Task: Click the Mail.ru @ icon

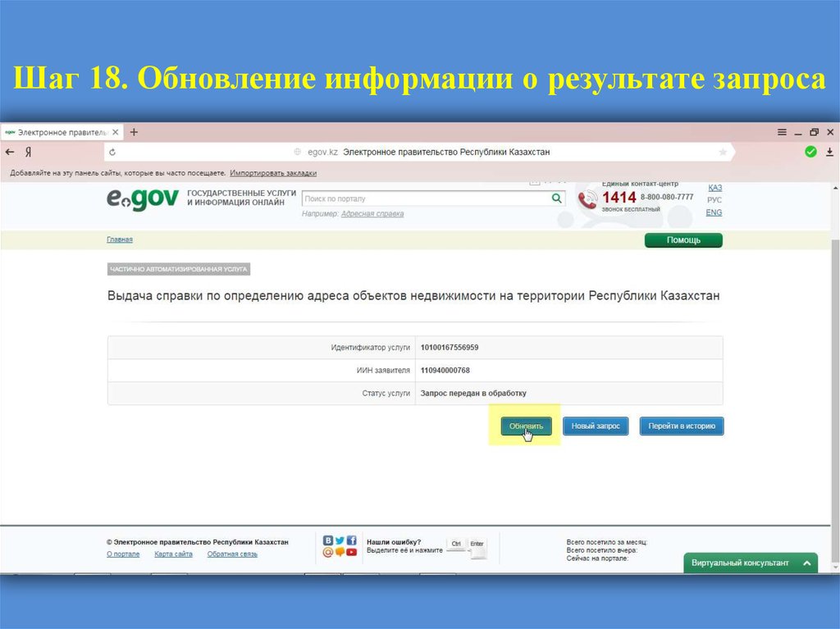Action: [327, 551]
